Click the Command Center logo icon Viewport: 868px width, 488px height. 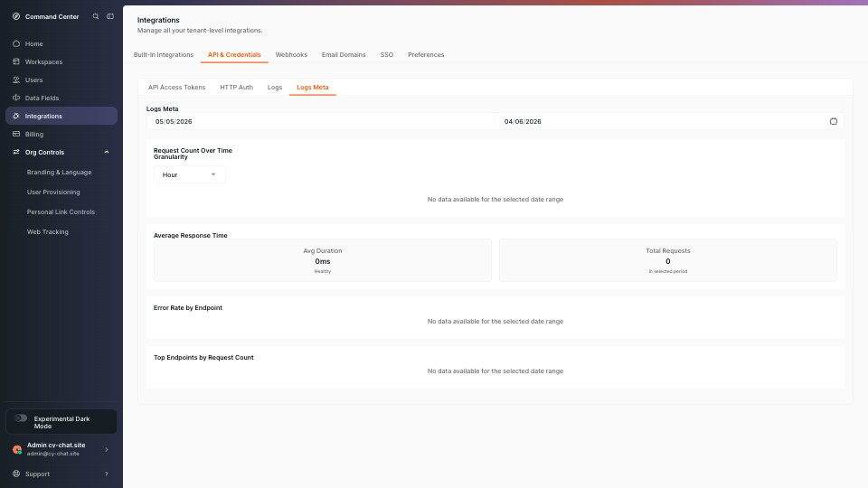pyautogui.click(x=16, y=16)
